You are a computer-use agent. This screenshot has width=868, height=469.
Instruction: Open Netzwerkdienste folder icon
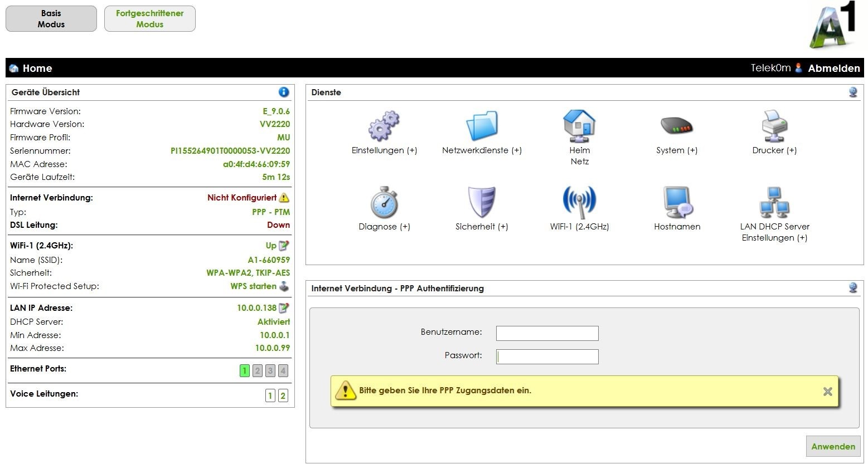point(482,126)
